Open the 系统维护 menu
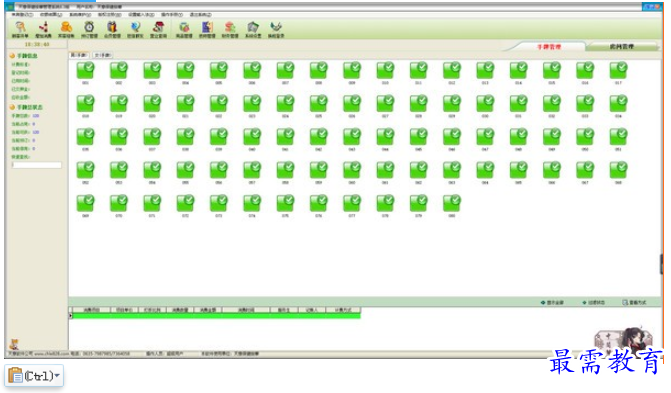This screenshot has height=393, width=671. point(80,15)
